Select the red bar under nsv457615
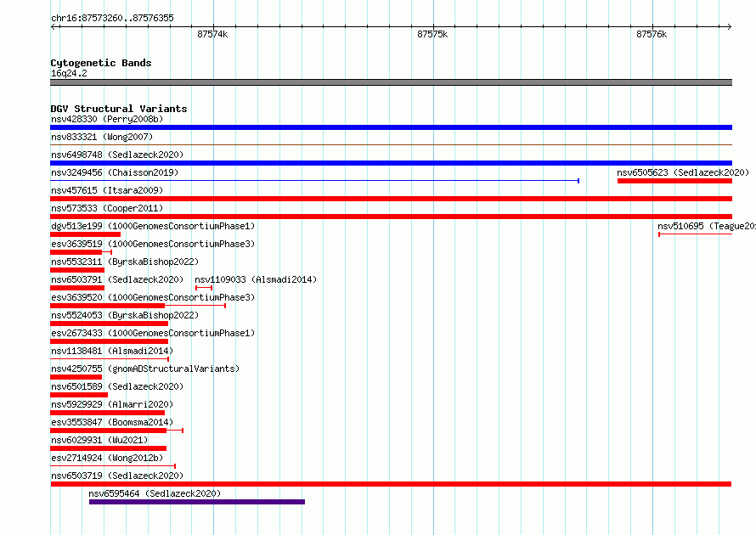Viewport: 756px width, 535px height. click(391, 199)
